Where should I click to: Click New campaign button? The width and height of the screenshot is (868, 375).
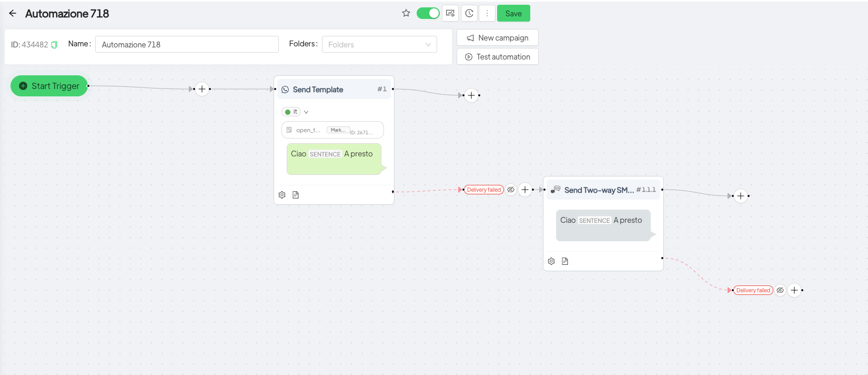coord(497,38)
